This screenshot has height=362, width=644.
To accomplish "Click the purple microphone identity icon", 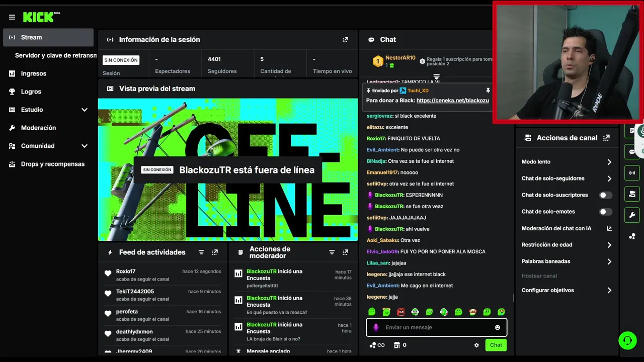I will pos(375,327).
